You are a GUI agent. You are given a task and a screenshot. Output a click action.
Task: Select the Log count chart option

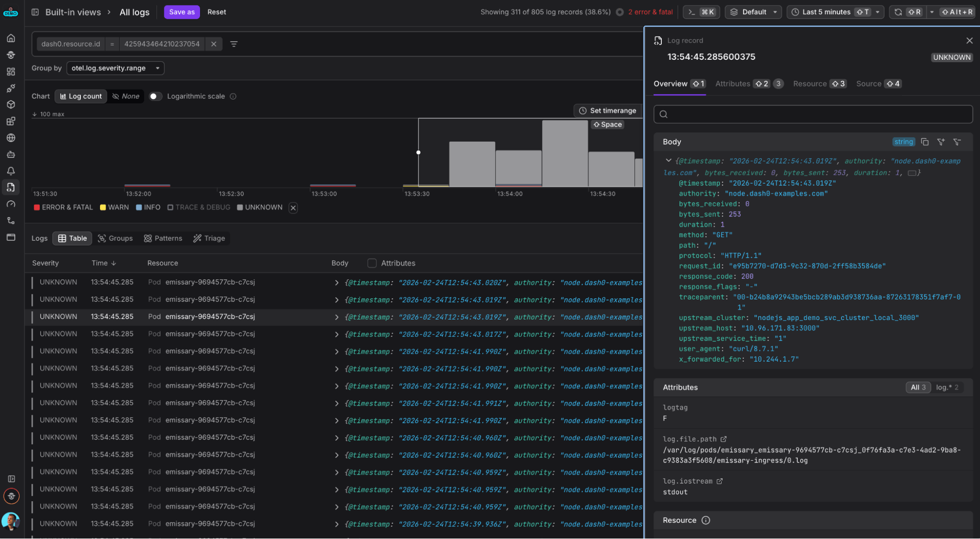[x=81, y=97]
